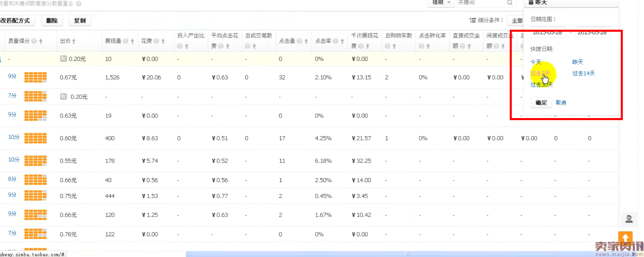Click the help icon beside 花费 header
Viewport: 644px width, 257px height.
[x=156, y=41]
